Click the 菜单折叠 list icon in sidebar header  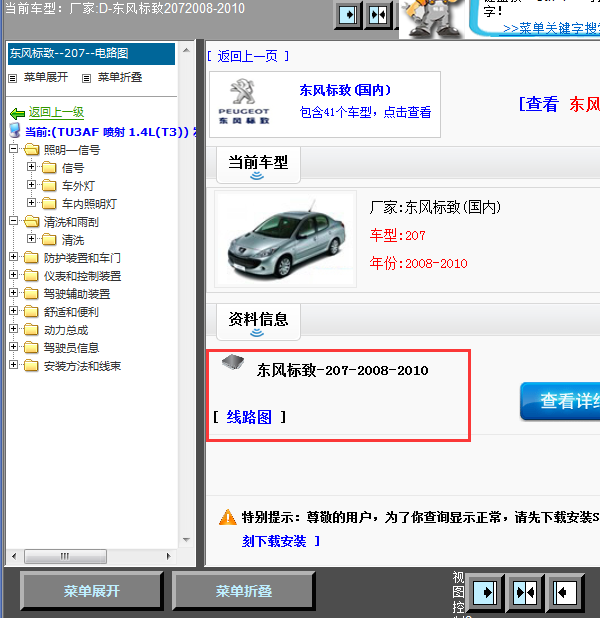[x=86, y=78]
